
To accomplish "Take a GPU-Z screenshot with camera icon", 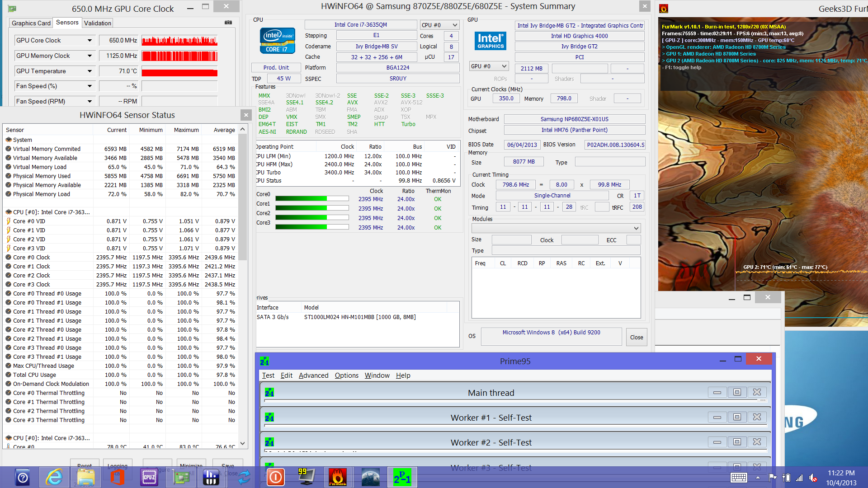I will point(228,22).
